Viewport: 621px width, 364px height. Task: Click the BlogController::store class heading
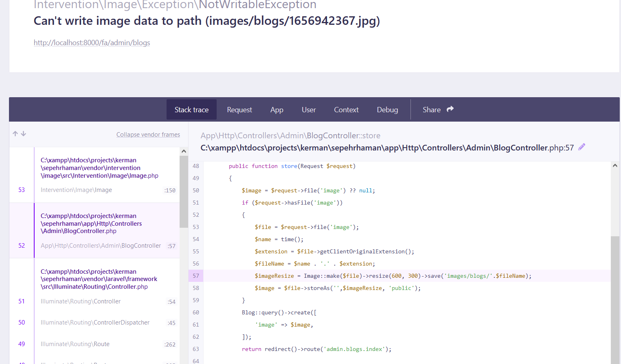[290, 135]
